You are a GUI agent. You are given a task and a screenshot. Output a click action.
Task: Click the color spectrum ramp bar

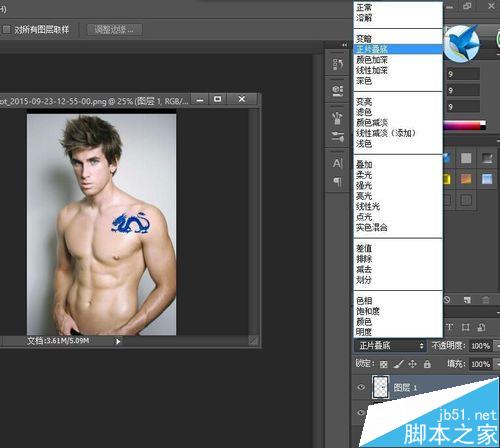(x=464, y=126)
